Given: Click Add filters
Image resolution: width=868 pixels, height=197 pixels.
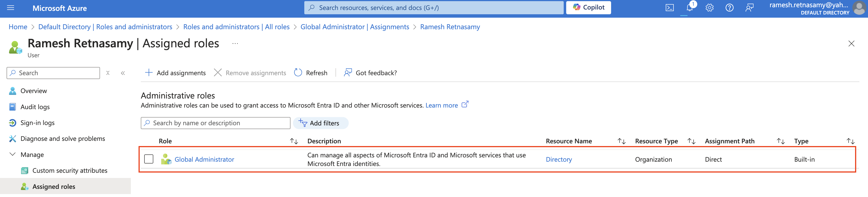Looking at the screenshot, I should click(x=320, y=123).
